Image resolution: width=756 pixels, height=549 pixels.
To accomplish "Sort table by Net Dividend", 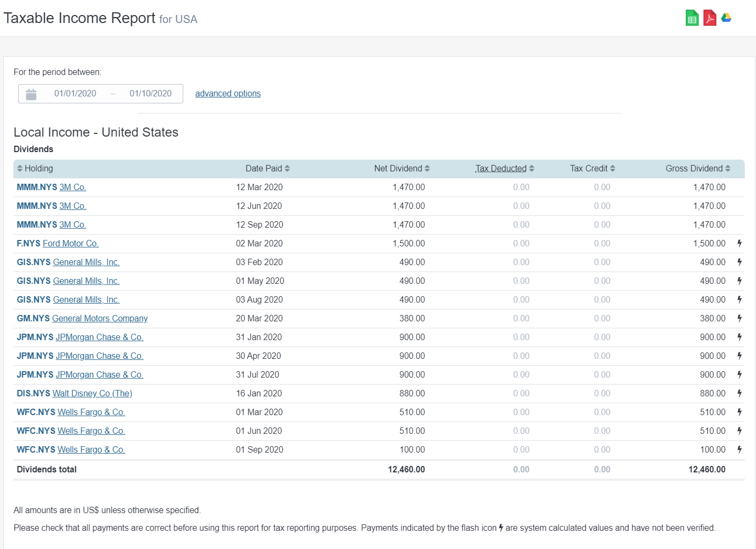I will coord(402,168).
